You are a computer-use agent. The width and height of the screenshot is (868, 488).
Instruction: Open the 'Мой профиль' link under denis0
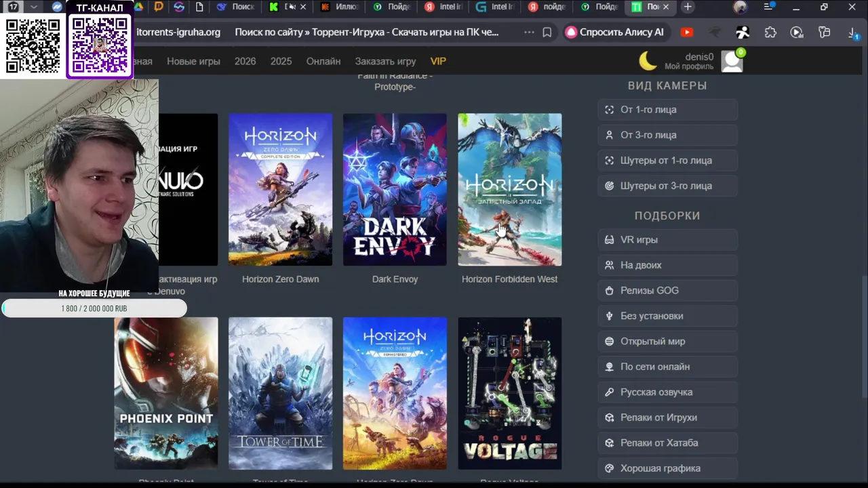click(689, 66)
